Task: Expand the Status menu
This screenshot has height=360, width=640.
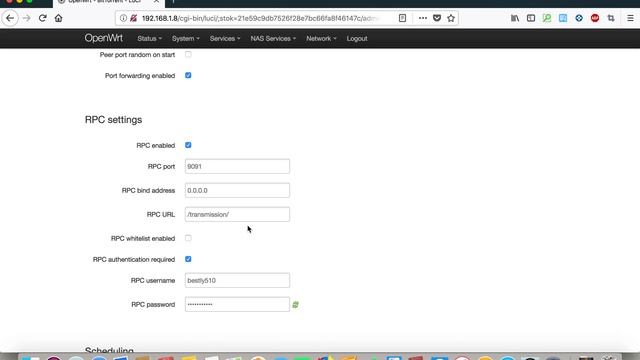Action: point(149,38)
